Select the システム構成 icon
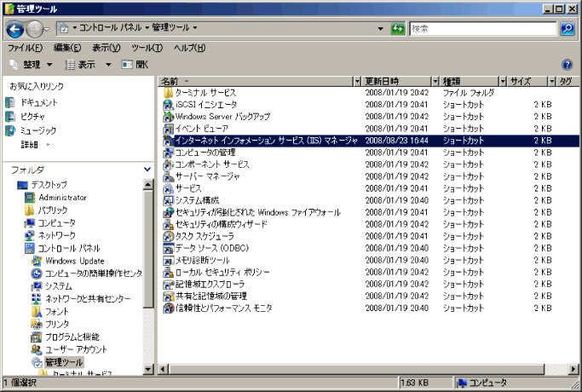 click(168, 200)
